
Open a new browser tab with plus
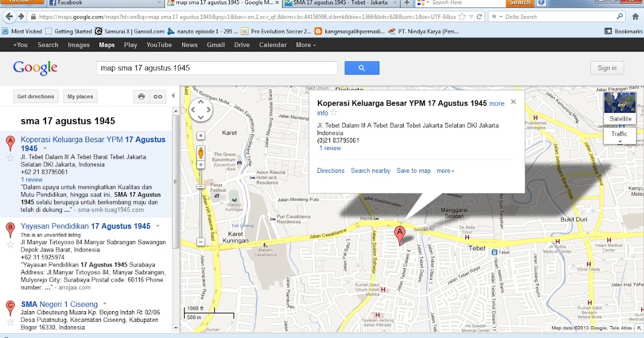(x=407, y=3)
